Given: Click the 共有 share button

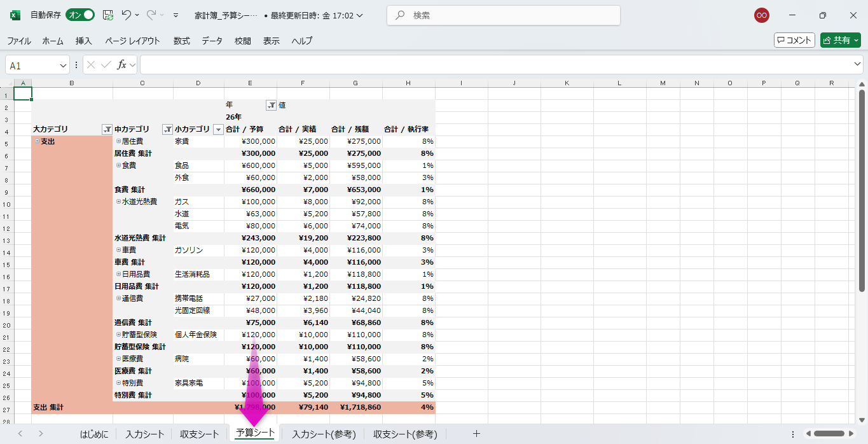Looking at the screenshot, I should pos(840,40).
